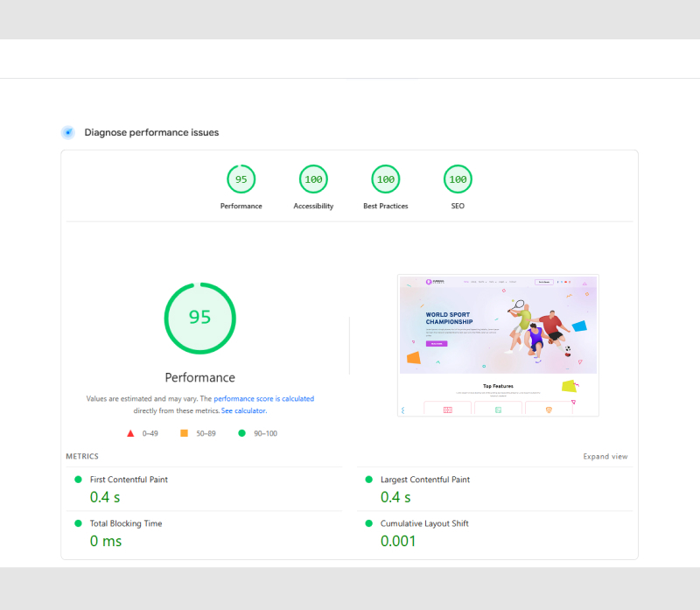
Task: Follow the "See calculator" link
Action: point(243,410)
